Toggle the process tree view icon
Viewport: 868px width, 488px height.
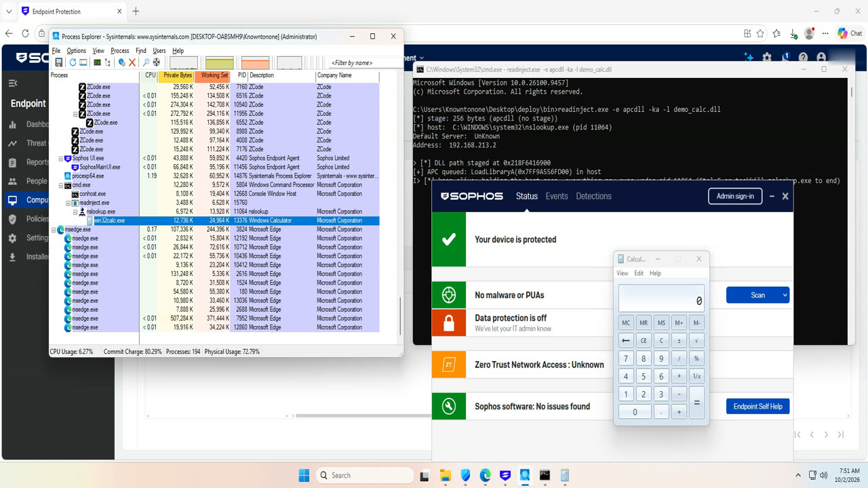point(108,62)
